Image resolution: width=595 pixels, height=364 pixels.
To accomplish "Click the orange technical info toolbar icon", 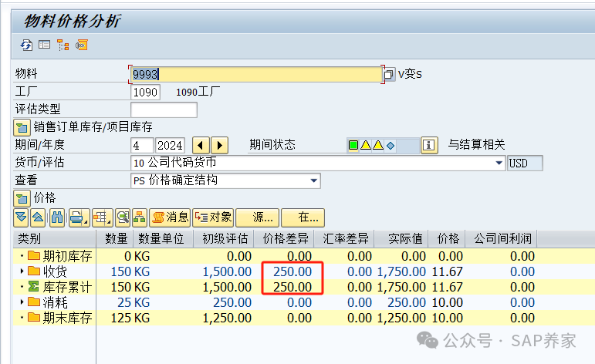I will (82, 45).
